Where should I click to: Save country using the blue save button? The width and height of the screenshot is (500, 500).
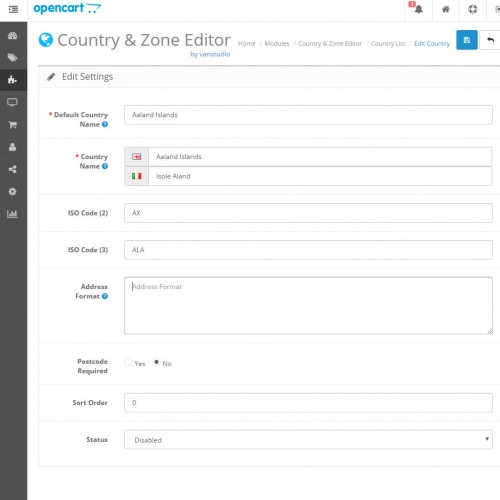point(467,40)
